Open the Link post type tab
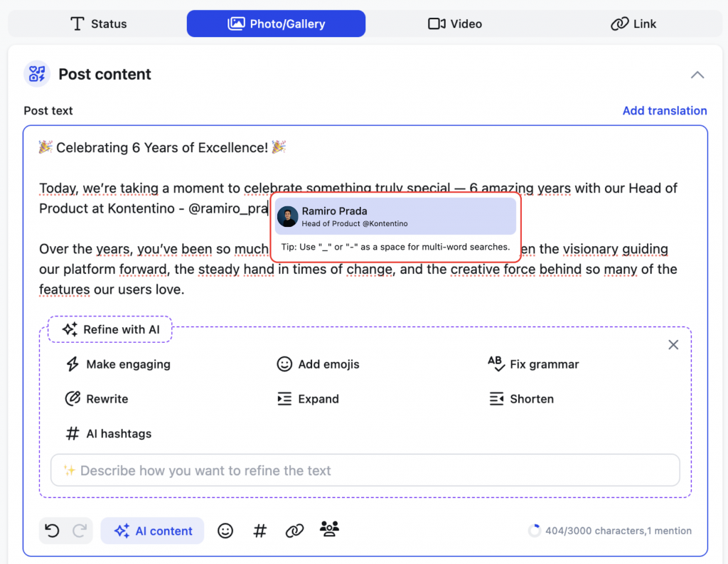The width and height of the screenshot is (728, 564). 633,23
